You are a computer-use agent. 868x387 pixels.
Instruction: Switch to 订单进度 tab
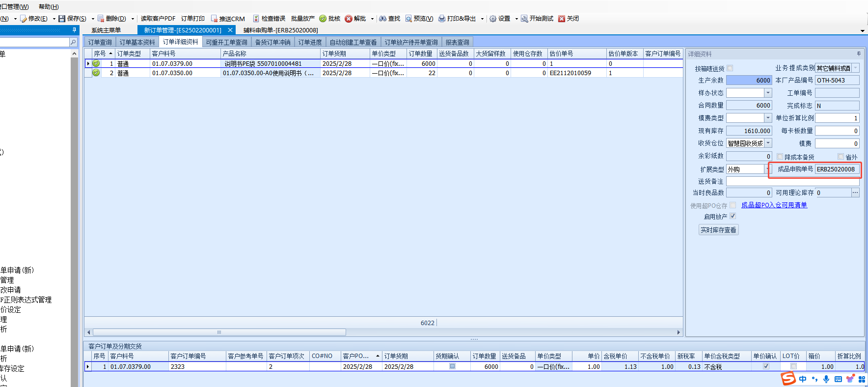click(310, 42)
